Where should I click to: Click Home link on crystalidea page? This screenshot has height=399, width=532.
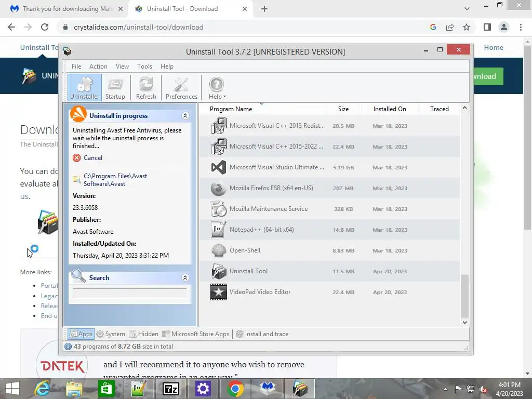tap(494, 47)
